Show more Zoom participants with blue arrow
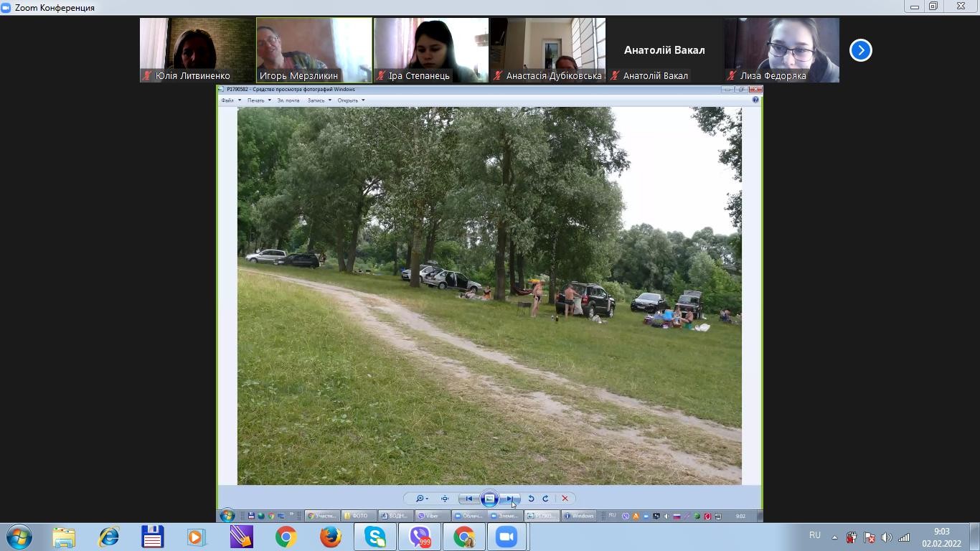Screen dimensions: 980x551 click(x=860, y=50)
